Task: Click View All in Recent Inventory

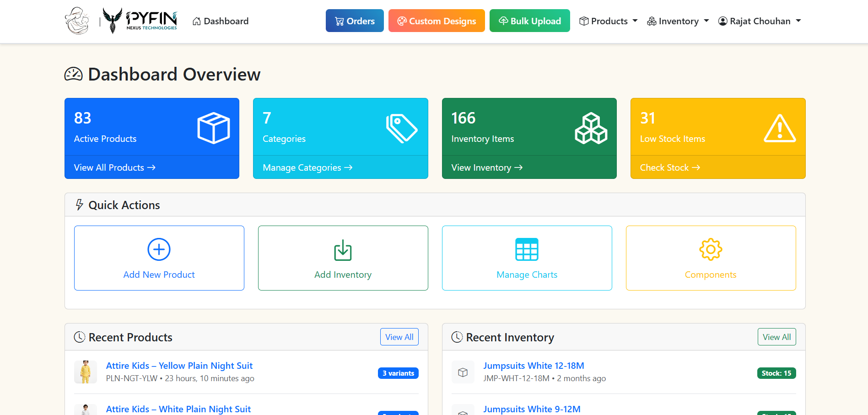Action: [776, 337]
